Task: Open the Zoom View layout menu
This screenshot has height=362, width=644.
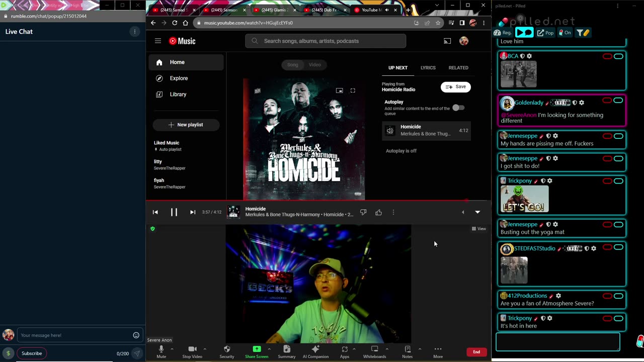Action: pyautogui.click(x=478, y=229)
